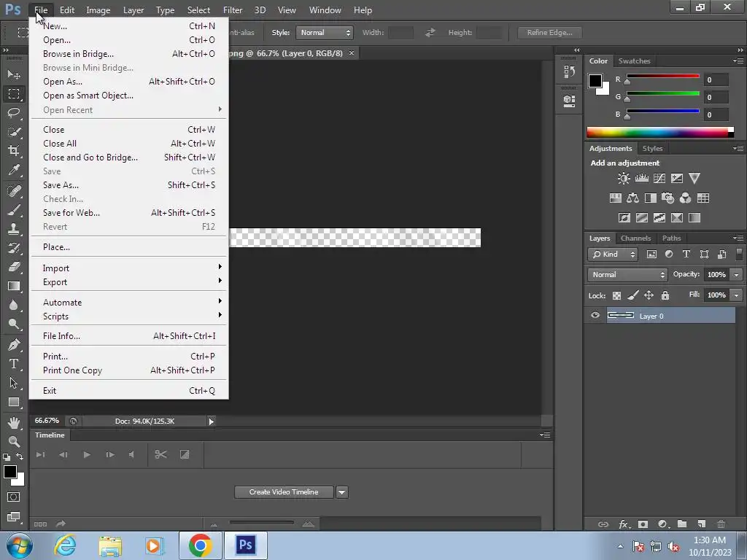This screenshot has height=560, width=747.
Task: Select the Spot Healing Brush tool
Action: point(14,191)
